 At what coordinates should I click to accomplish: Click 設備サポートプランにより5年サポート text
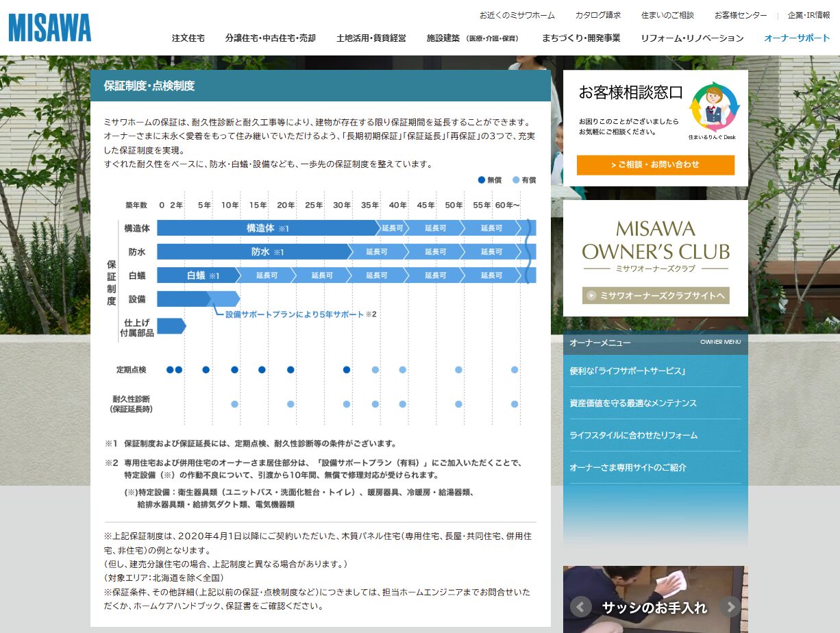click(295, 314)
